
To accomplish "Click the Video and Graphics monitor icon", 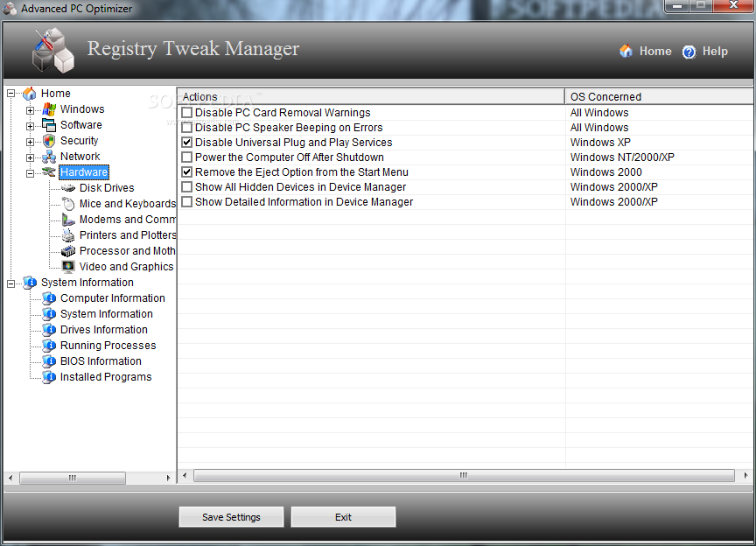I will [x=68, y=267].
